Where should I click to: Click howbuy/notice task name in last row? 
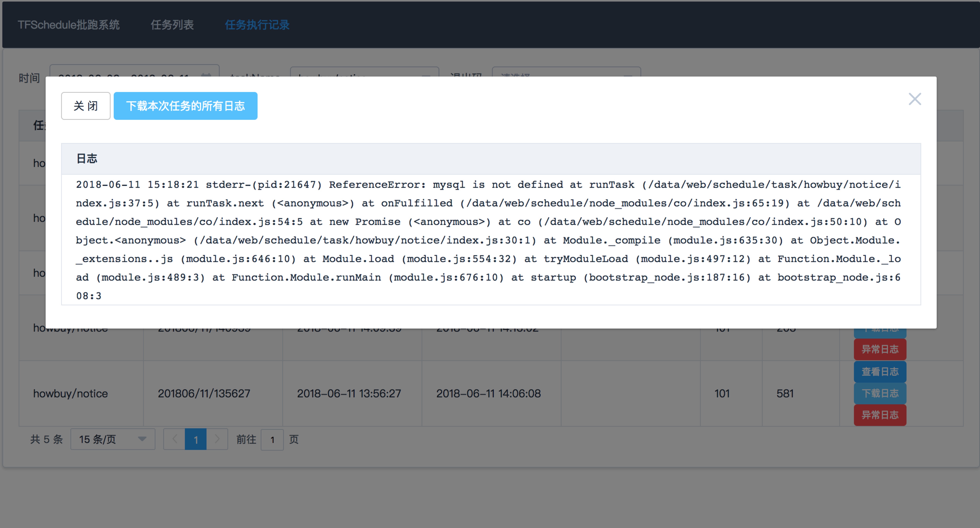(x=70, y=393)
